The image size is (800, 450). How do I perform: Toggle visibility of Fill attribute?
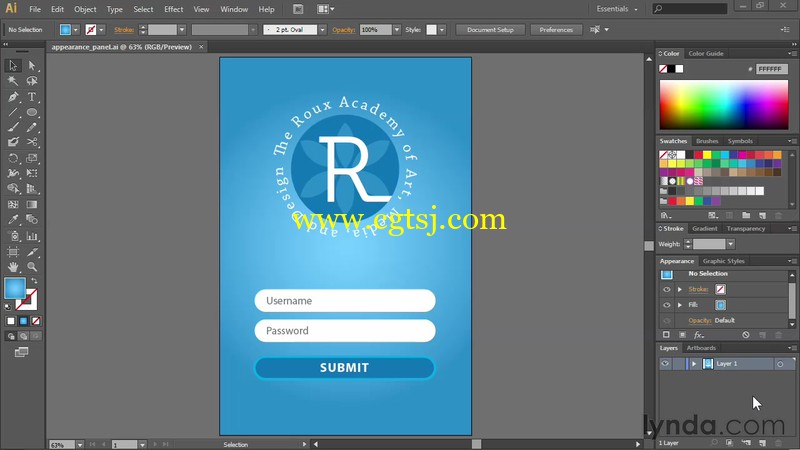666,305
